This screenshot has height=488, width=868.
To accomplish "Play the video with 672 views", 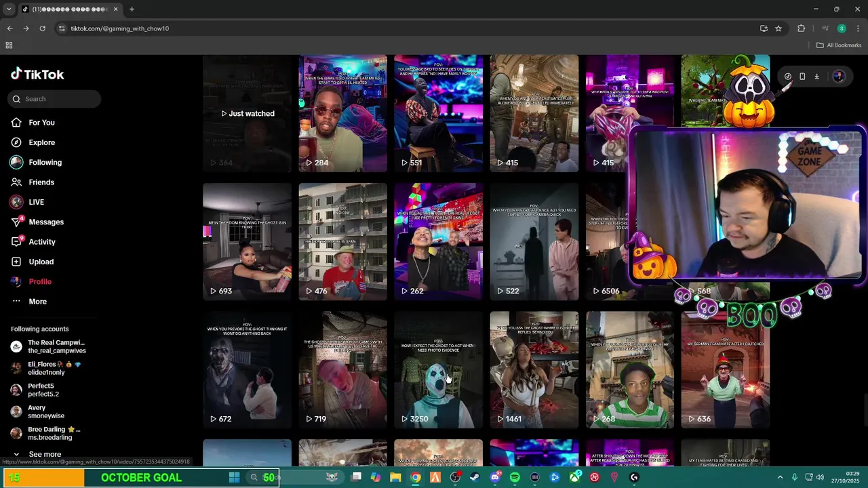I will 247,369.
